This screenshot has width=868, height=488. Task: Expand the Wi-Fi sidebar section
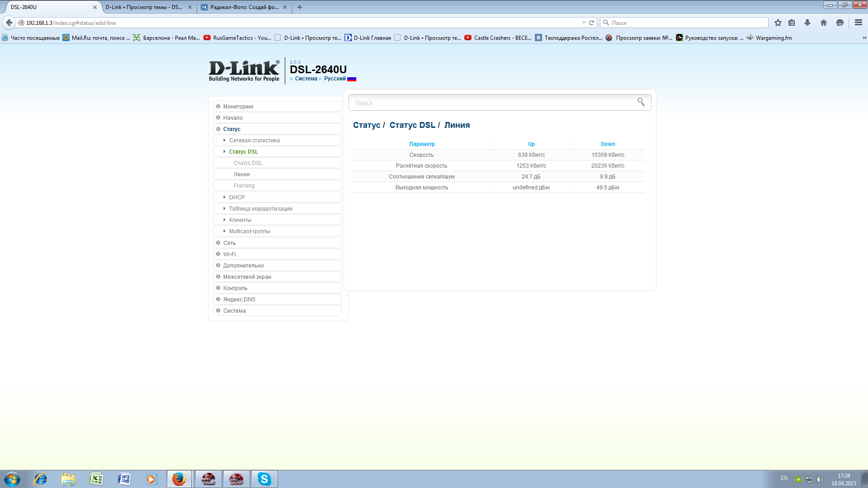point(229,254)
